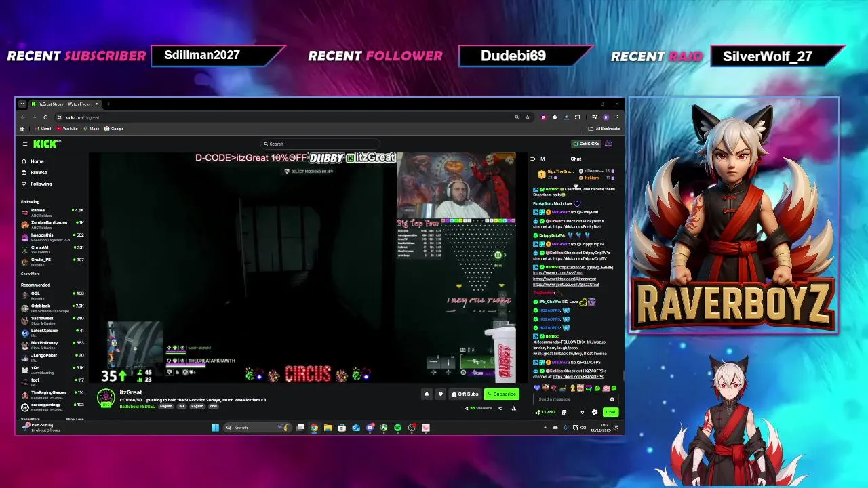Open Following in the Kick sidebar
Screen dimensions: 868x488
pos(37,184)
